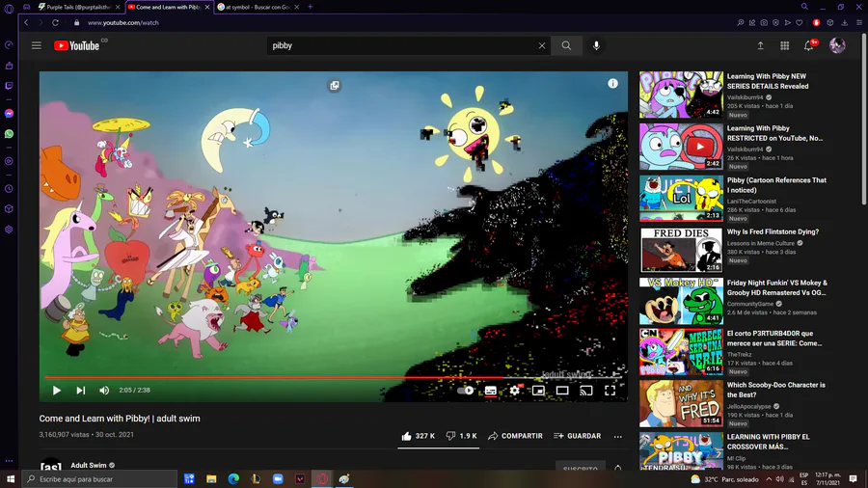Open Why Is Fred Flintstone Dying thumbnail
The width and height of the screenshot is (868, 488).
point(682,250)
